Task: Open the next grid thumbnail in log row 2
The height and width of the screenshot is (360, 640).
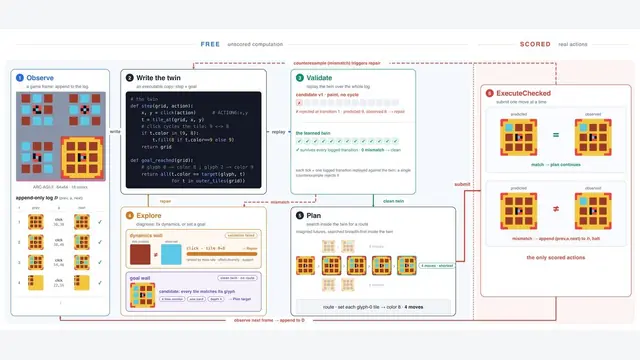Action: pos(82,242)
